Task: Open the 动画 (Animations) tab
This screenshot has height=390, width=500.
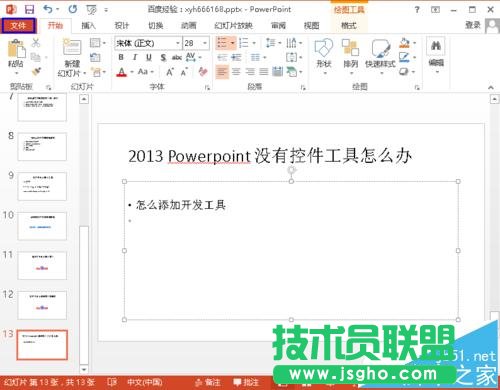Action: click(189, 26)
